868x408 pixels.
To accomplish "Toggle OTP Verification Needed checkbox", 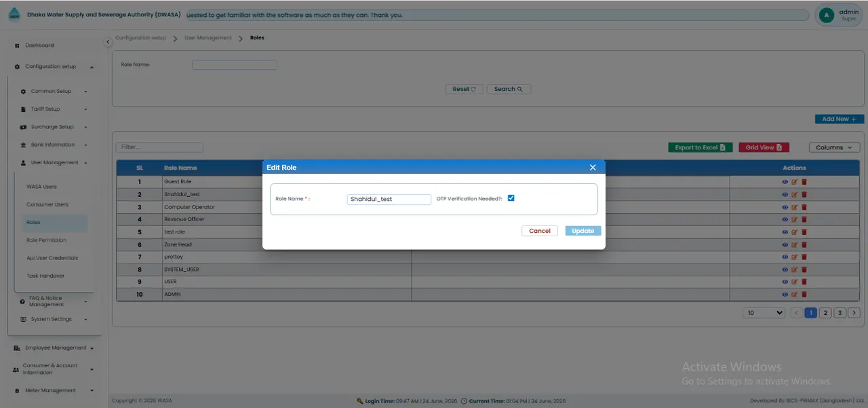I will click(511, 198).
